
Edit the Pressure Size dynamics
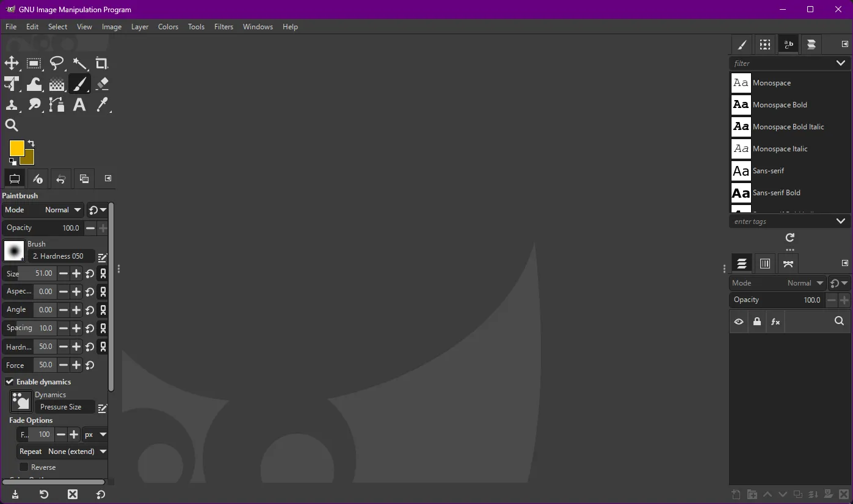pyautogui.click(x=103, y=408)
